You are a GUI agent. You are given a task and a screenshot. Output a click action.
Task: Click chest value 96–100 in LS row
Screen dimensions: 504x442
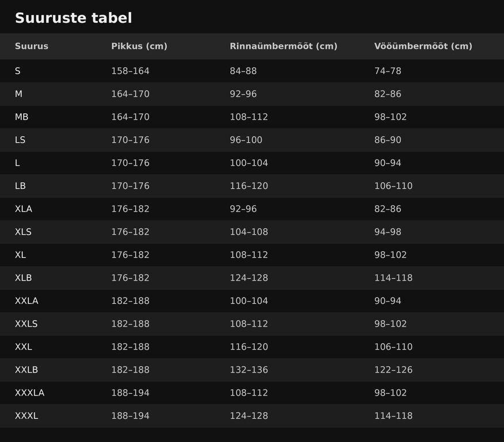click(x=246, y=140)
